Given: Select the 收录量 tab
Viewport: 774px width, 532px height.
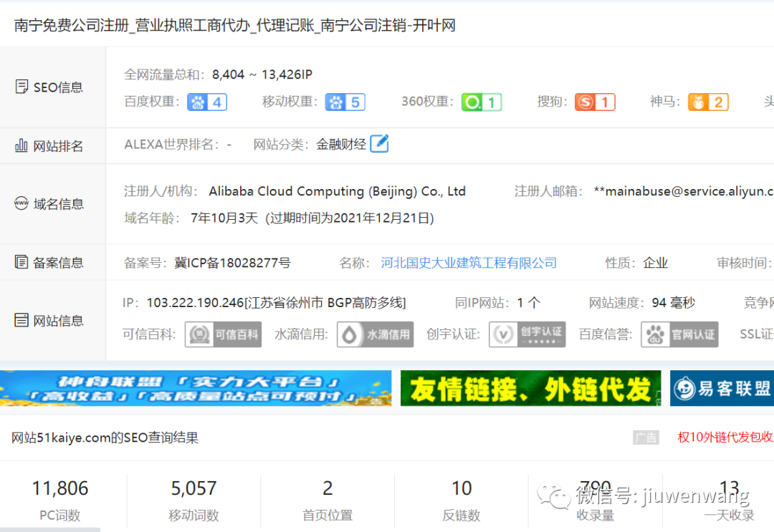Looking at the screenshot, I should click(596, 500).
